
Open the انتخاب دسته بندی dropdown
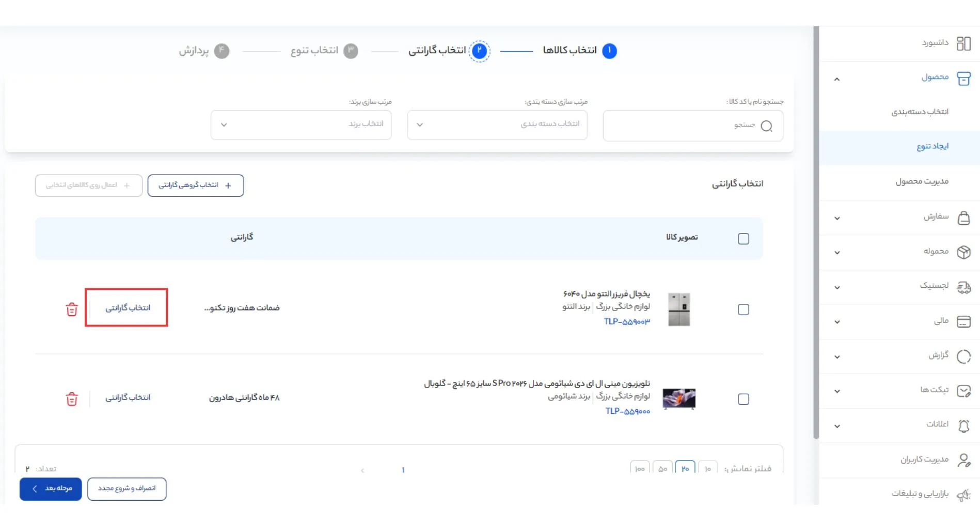pyautogui.click(x=497, y=125)
